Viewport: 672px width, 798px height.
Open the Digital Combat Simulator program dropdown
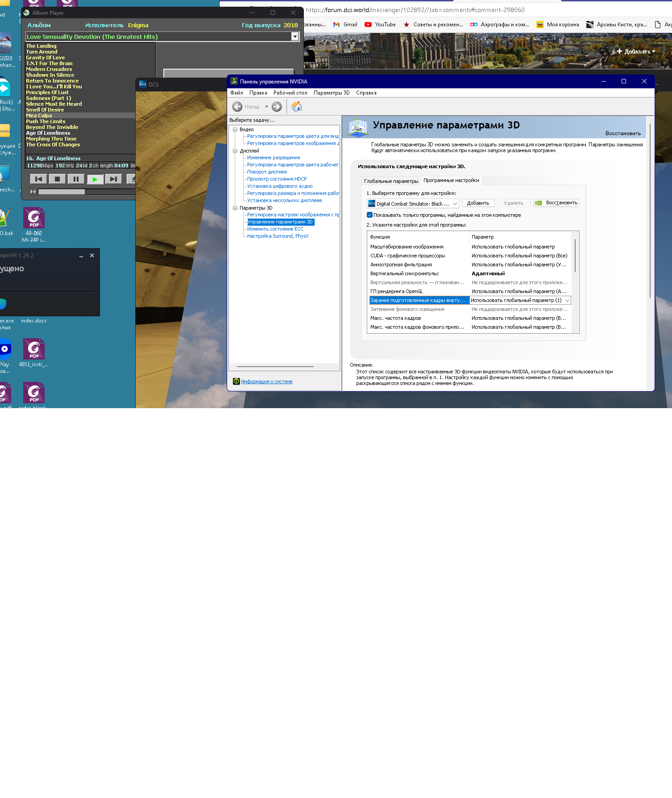(413, 203)
